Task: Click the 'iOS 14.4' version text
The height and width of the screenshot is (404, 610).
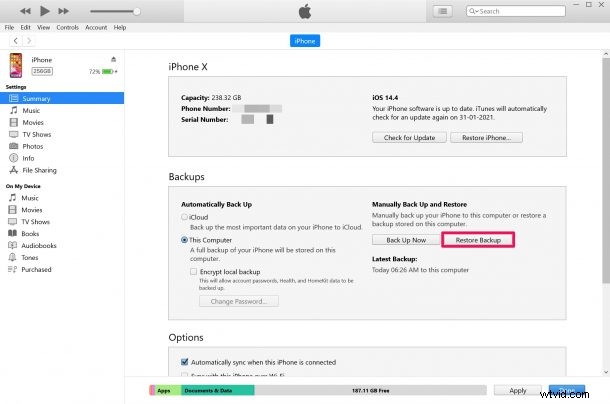Action: coord(385,98)
